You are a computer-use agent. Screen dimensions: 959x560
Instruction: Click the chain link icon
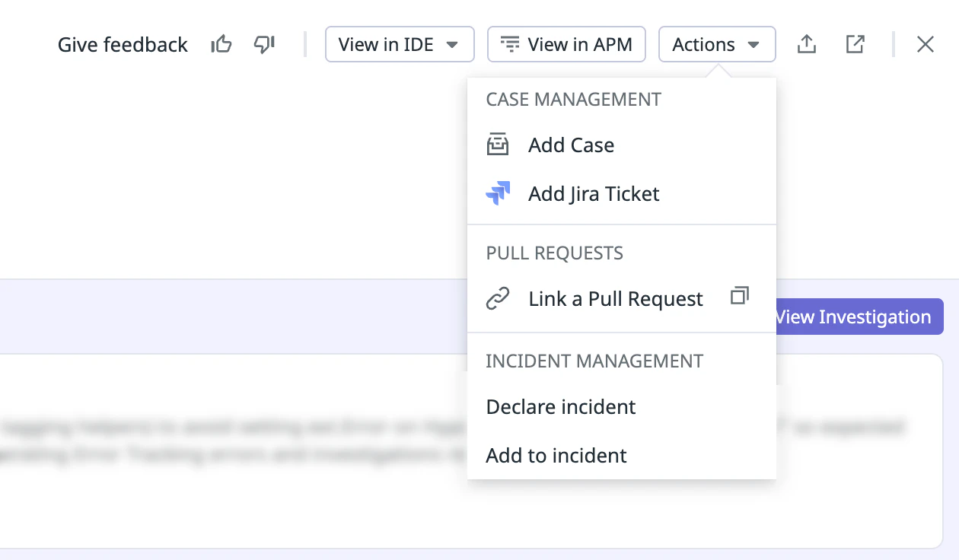coord(498,299)
